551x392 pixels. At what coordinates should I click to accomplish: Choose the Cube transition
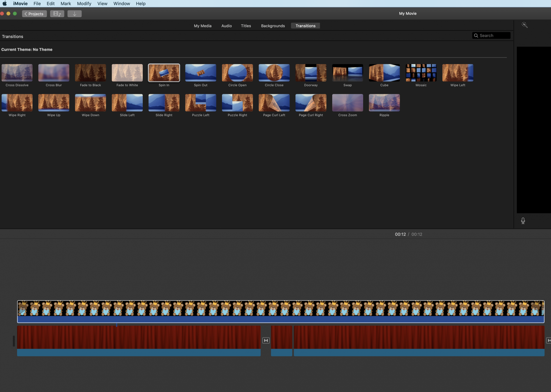384,73
